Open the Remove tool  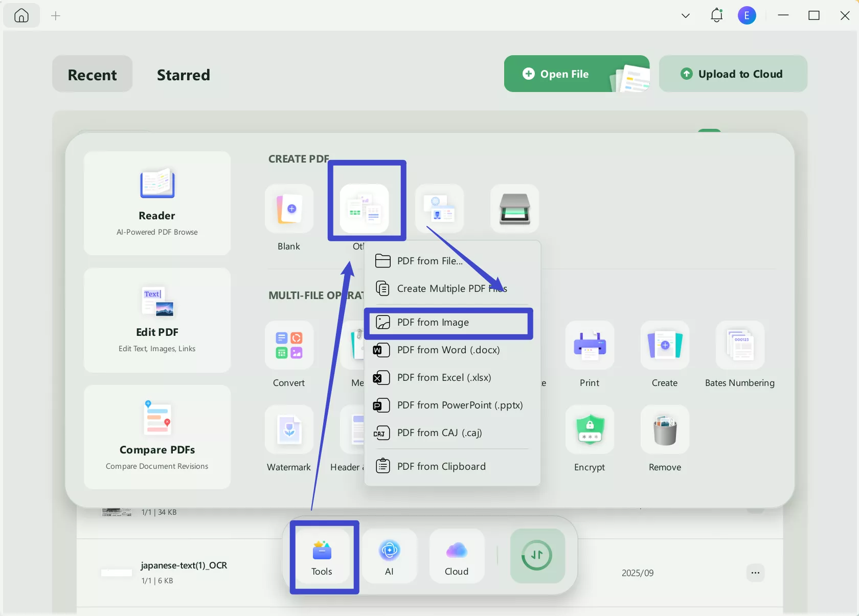[664, 430]
